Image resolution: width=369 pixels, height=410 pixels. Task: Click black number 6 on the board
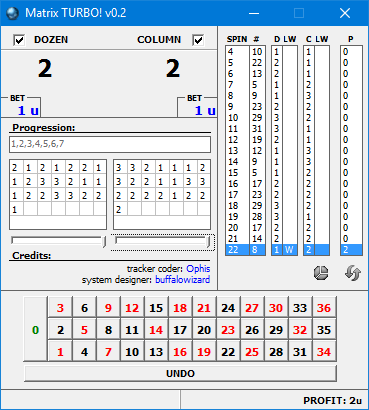click(84, 308)
